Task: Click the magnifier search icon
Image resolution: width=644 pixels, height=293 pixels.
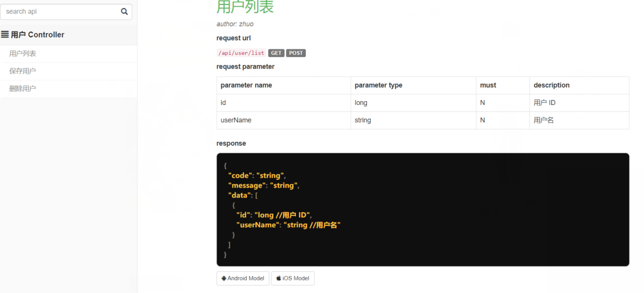Action: click(124, 11)
